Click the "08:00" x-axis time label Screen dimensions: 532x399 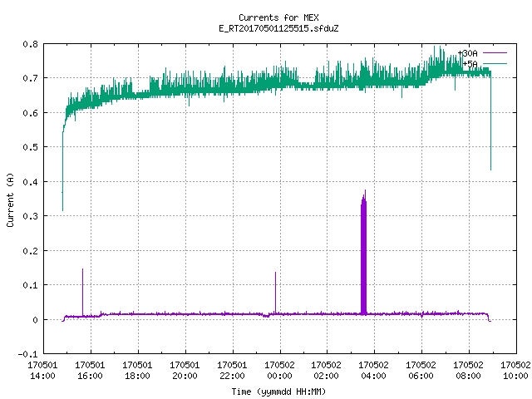[x=468, y=376]
